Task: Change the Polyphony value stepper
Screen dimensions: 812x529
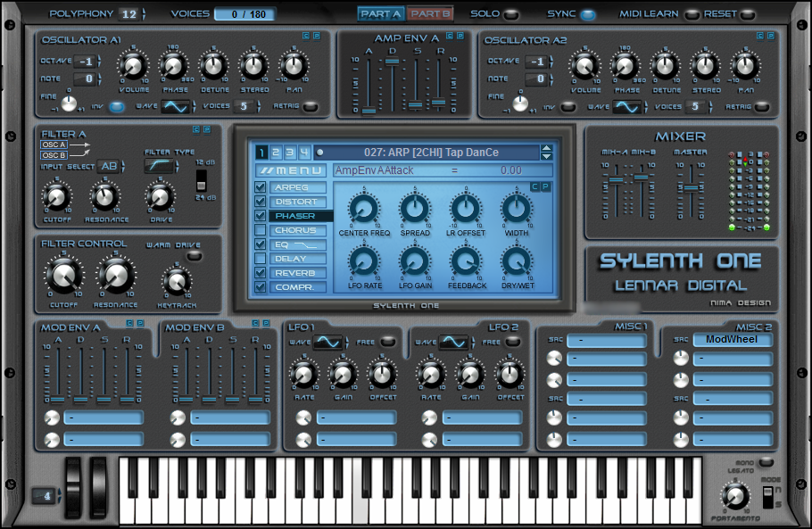Action: pyautogui.click(x=144, y=14)
